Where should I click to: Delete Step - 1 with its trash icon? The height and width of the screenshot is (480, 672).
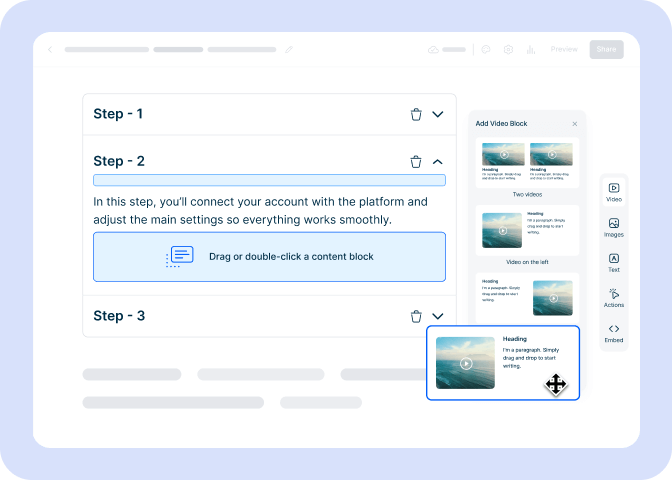[x=416, y=114]
